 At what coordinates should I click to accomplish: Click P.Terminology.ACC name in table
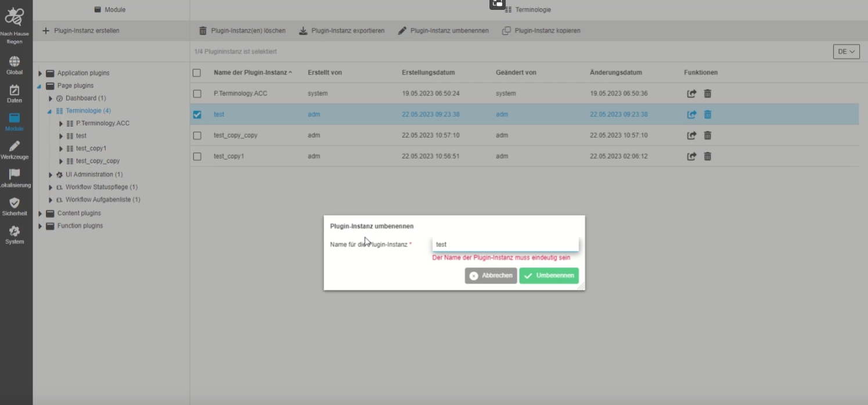point(240,94)
